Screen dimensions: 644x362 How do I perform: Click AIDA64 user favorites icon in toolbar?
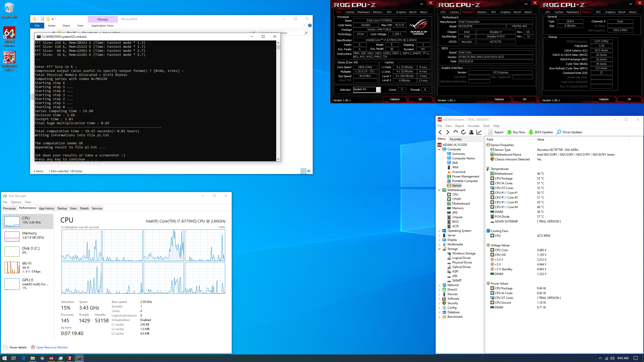(471, 132)
